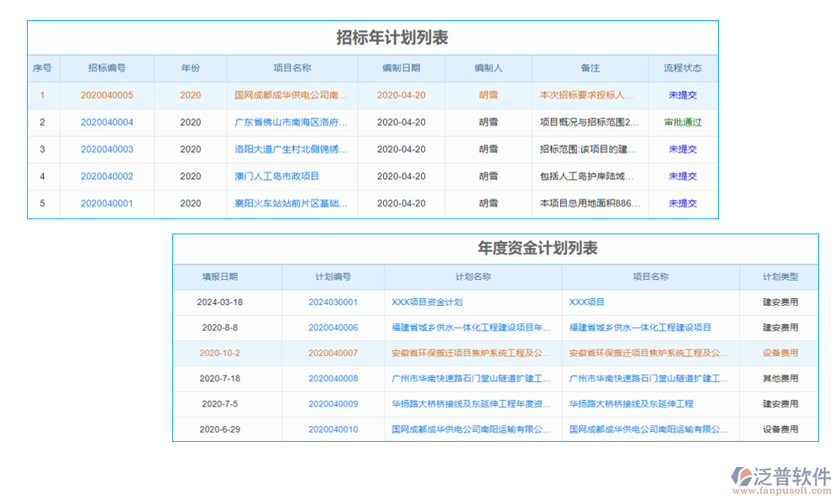This screenshot has width=840, height=504.
Task: Click the 泛普软件 logo icon
Action: [x=743, y=474]
